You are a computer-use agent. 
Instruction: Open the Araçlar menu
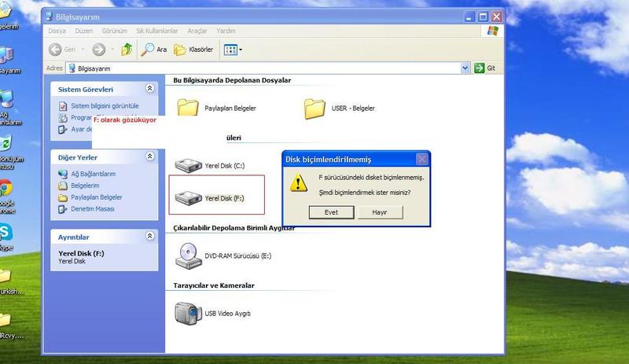point(197,31)
